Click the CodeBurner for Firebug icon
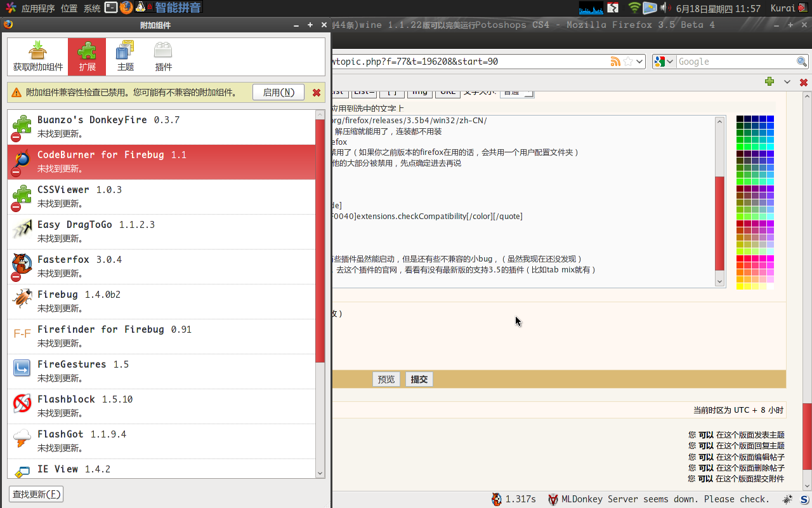Image resolution: width=812 pixels, height=508 pixels. tap(22, 162)
